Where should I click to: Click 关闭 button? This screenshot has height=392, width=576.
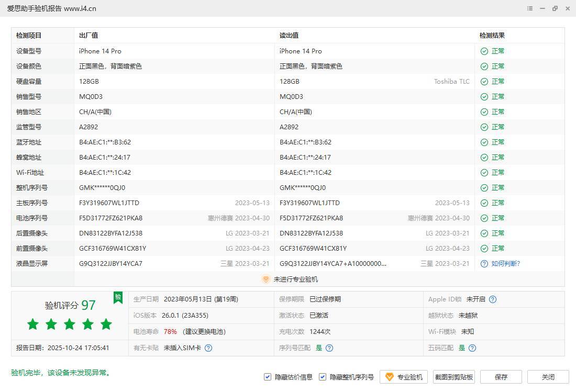(x=548, y=377)
